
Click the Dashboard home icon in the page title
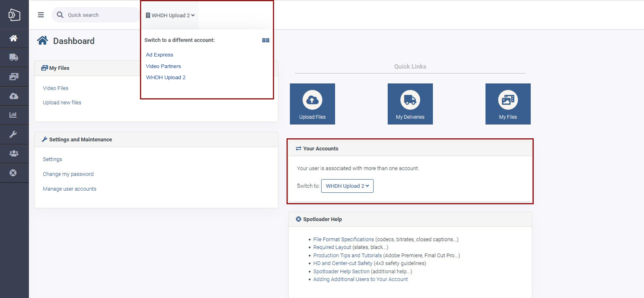pos(43,40)
